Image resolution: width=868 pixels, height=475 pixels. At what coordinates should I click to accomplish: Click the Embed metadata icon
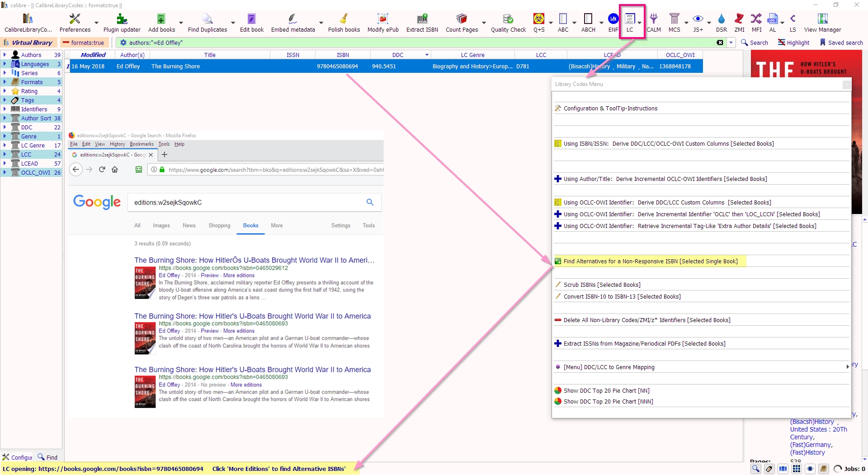[293, 23]
